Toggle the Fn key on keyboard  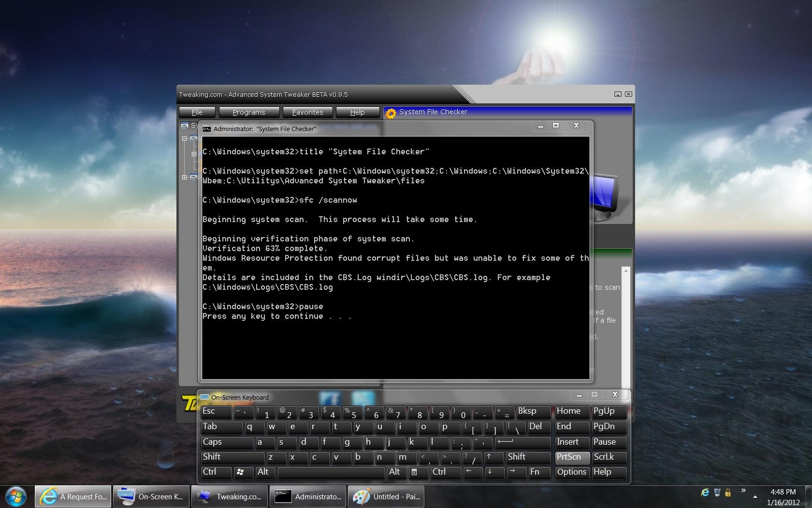click(x=539, y=472)
